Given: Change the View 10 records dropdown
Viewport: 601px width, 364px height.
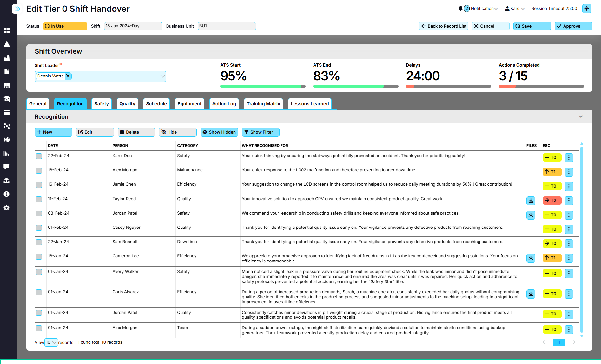Looking at the screenshot, I should tap(51, 342).
